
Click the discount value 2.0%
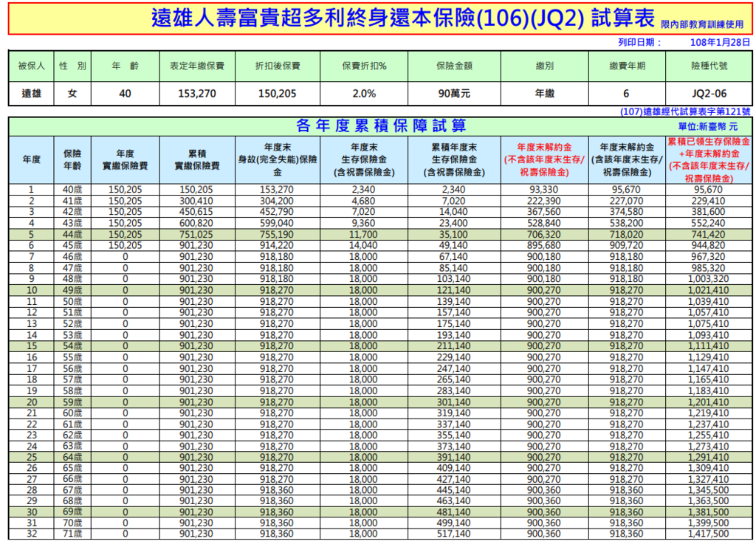point(364,94)
